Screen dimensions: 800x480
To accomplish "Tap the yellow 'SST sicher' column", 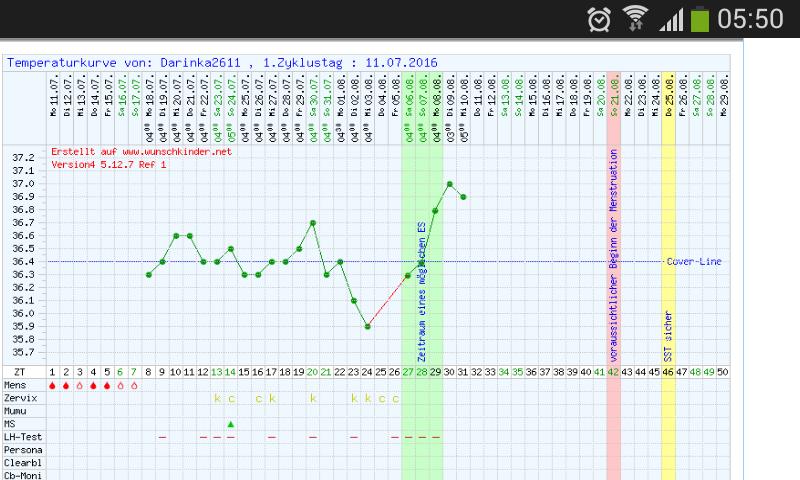I will (x=667, y=250).
